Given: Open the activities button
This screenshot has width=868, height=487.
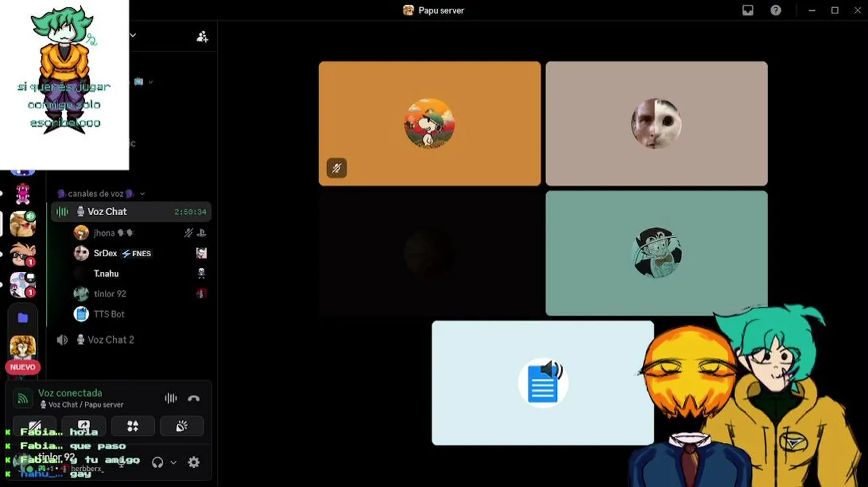Looking at the screenshot, I should tap(132, 426).
